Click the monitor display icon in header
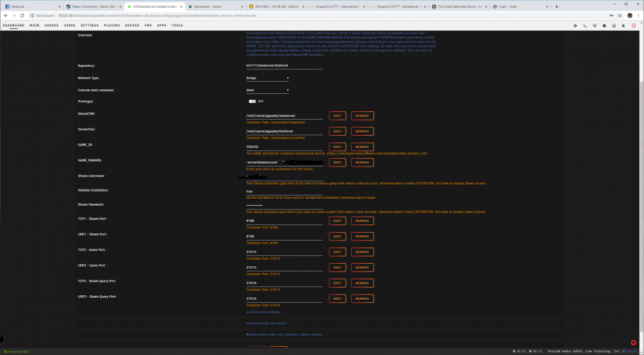 [x=614, y=26]
